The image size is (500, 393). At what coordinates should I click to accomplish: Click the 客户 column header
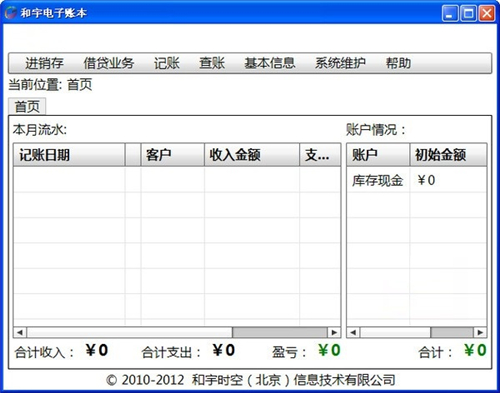coord(173,155)
